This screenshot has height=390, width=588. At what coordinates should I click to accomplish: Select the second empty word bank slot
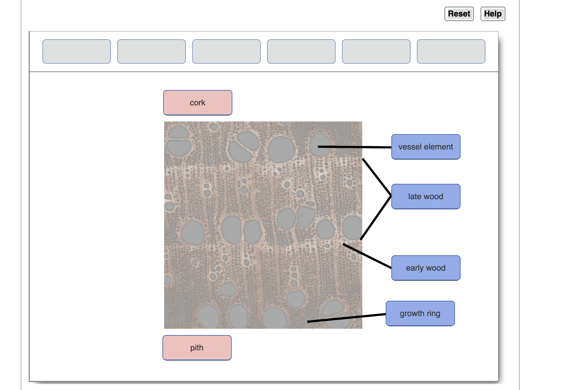pyautogui.click(x=151, y=51)
